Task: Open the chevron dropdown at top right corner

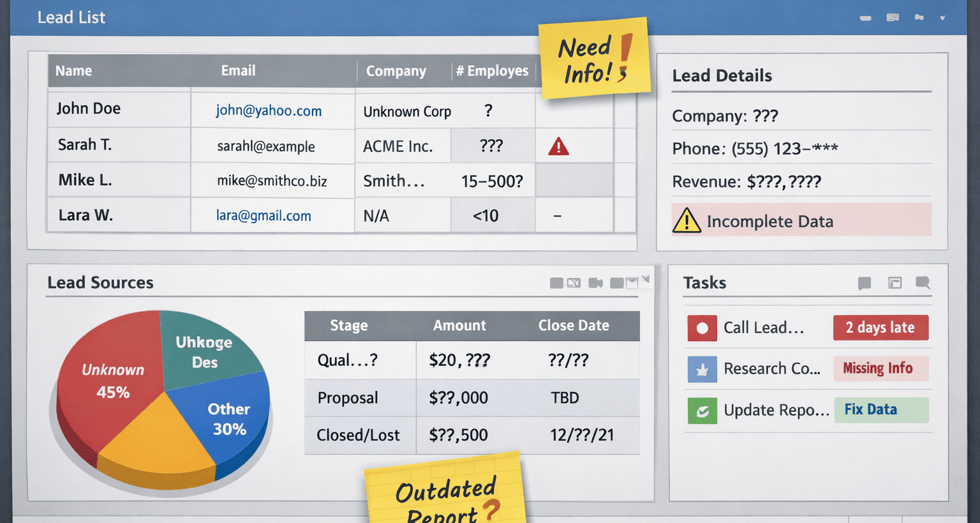Action: [x=942, y=17]
